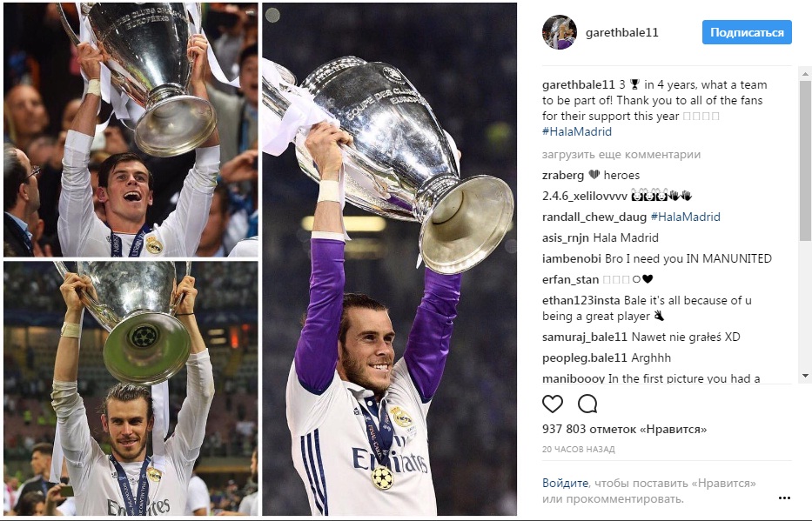Open the three-dots more options menu
The image size is (812, 521).
(x=784, y=498)
